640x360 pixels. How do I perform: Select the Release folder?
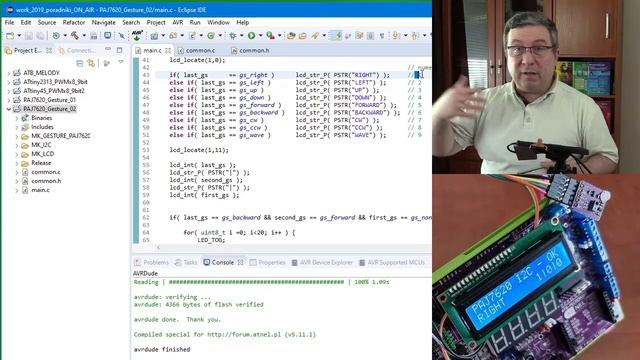41,163
